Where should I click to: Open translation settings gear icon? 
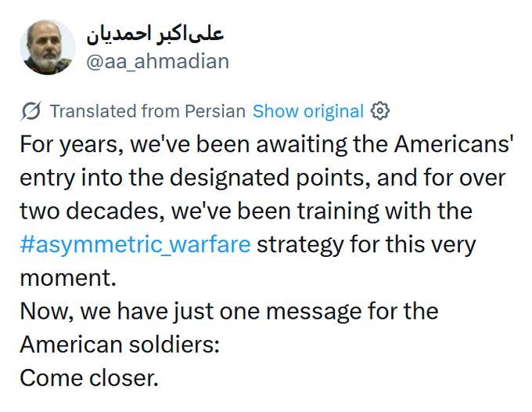pyautogui.click(x=380, y=111)
